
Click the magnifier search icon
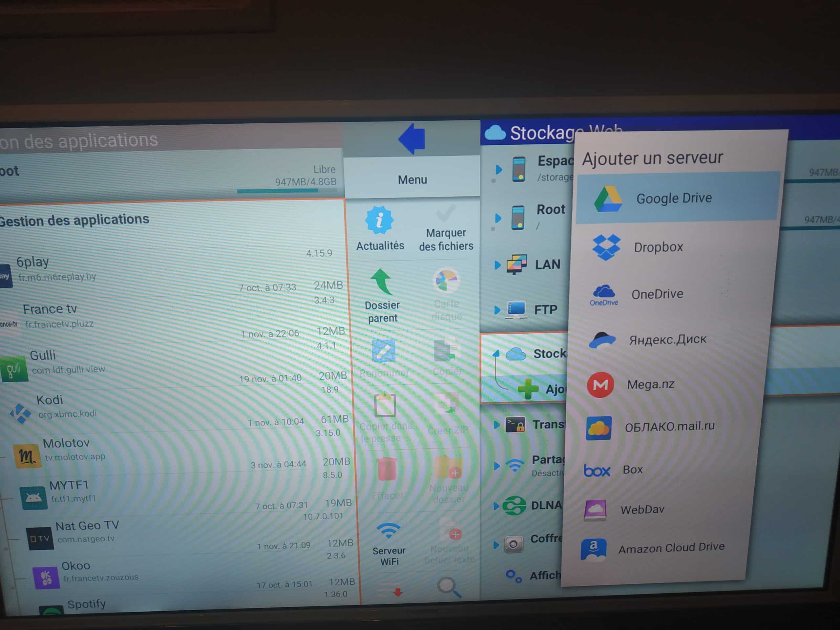point(449,587)
